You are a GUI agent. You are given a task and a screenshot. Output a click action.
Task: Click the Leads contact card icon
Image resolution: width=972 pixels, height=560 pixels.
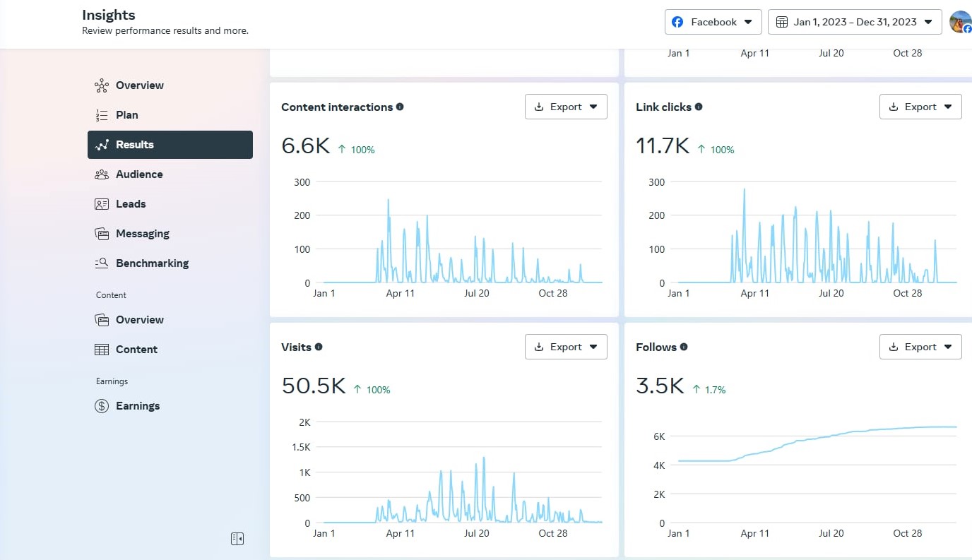coord(102,204)
